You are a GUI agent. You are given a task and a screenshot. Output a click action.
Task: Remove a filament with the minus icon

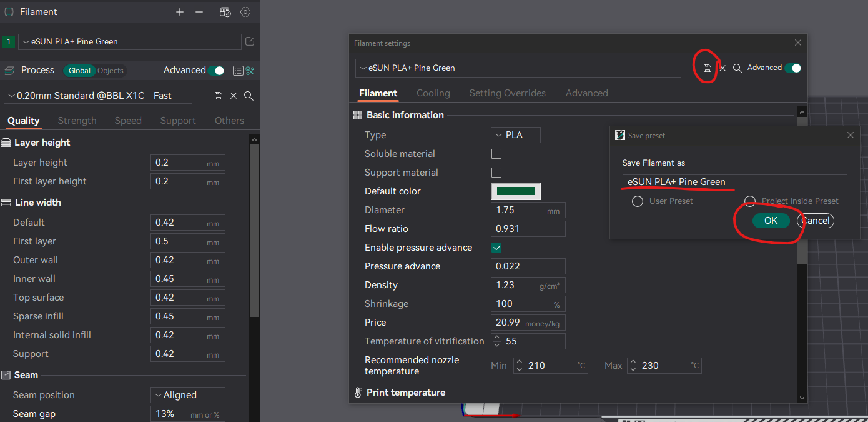199,12
